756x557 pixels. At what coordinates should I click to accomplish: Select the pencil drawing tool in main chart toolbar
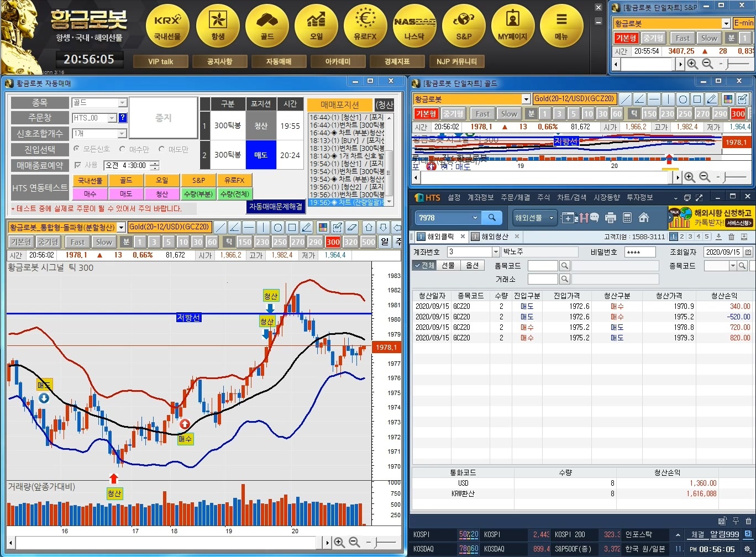point(307,227)
